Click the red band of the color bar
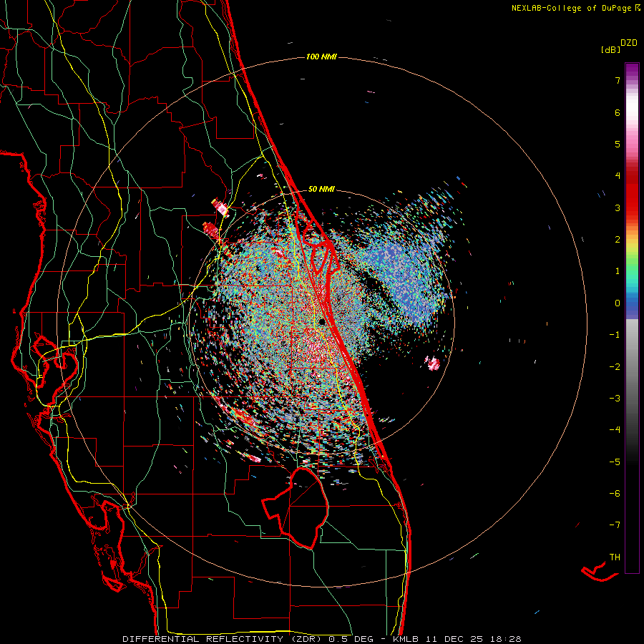The width and height of the screenshot is (644, 644). pos(632,197)
